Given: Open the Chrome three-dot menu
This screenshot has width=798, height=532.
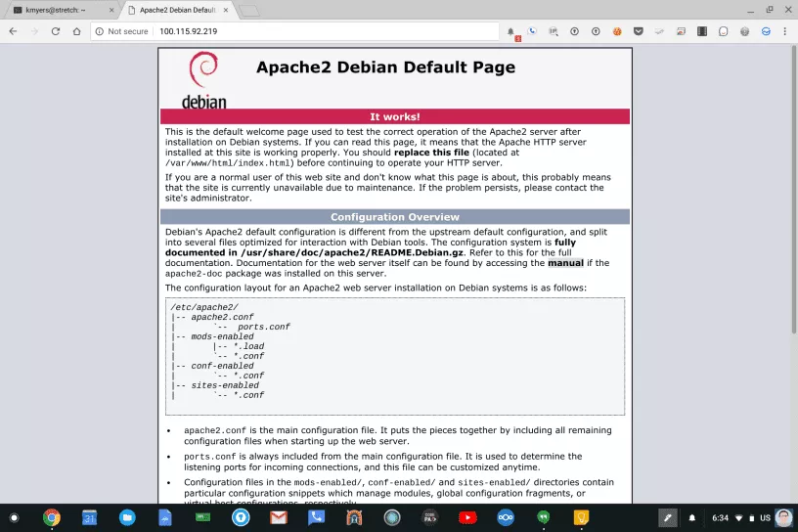Looking at the screenshot, I should pos(785,31).
